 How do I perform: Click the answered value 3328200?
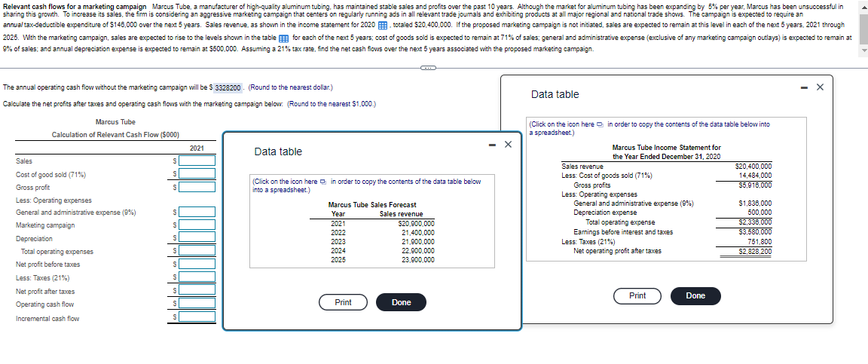(228, 88)
